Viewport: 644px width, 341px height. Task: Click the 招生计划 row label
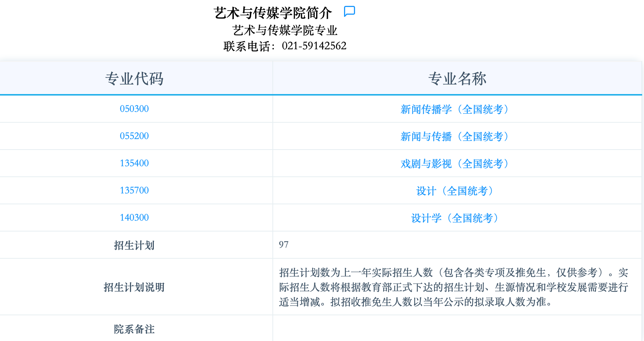[134, 245]
